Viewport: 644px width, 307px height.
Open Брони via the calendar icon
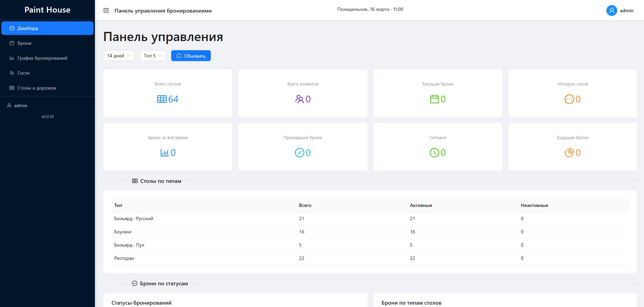[x=12, y=43]
